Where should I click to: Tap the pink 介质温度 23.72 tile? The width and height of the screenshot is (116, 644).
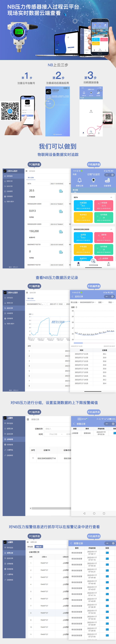(103, 205)
